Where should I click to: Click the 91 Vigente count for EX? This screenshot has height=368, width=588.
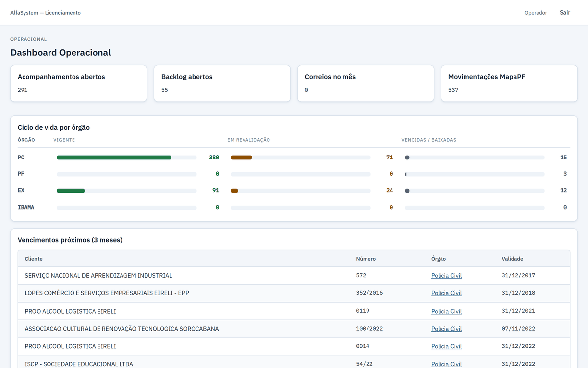click(216, 190)
